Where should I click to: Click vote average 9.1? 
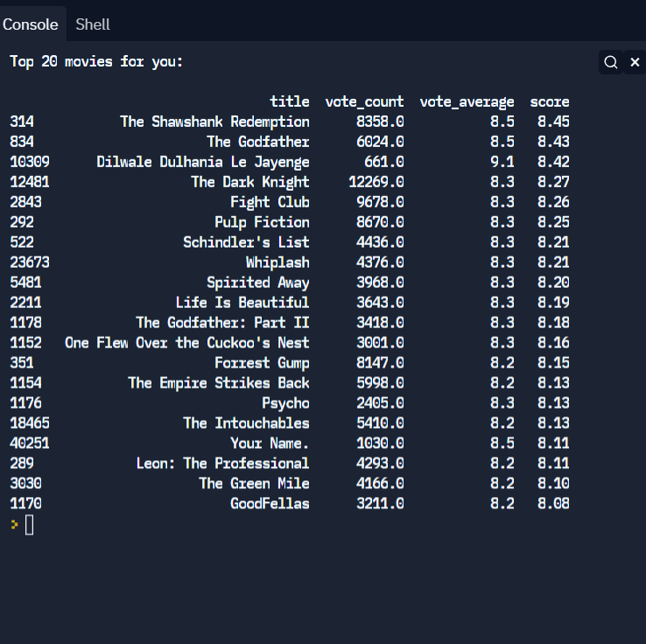point(502,162)
